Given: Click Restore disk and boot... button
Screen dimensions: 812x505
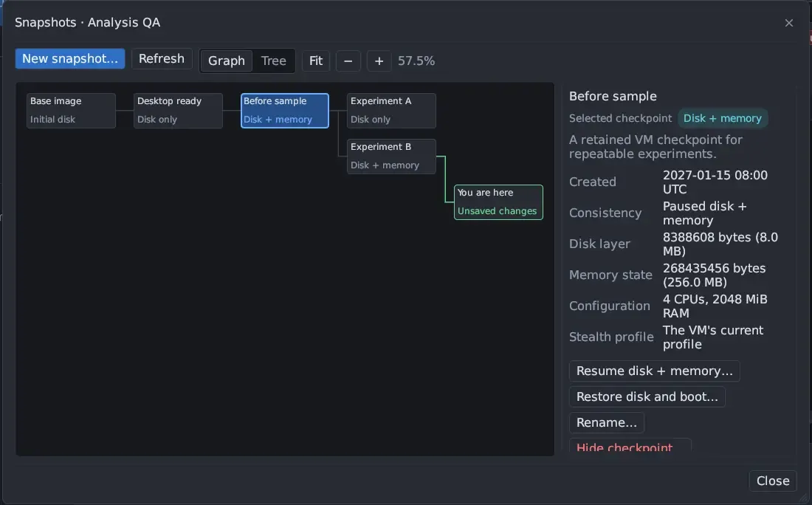Looking at the screenshot, I should (647, 397).
